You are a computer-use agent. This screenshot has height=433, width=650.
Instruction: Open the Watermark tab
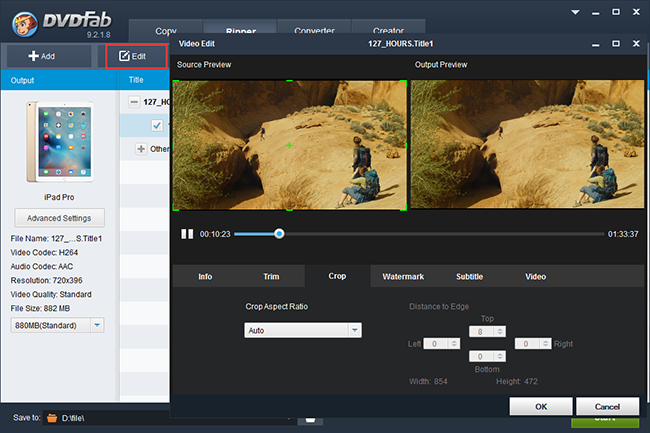click(x=403, y=276)
